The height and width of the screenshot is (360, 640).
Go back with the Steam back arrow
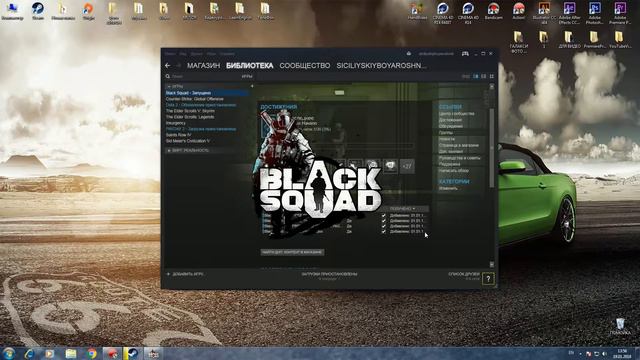coord(168,65)
